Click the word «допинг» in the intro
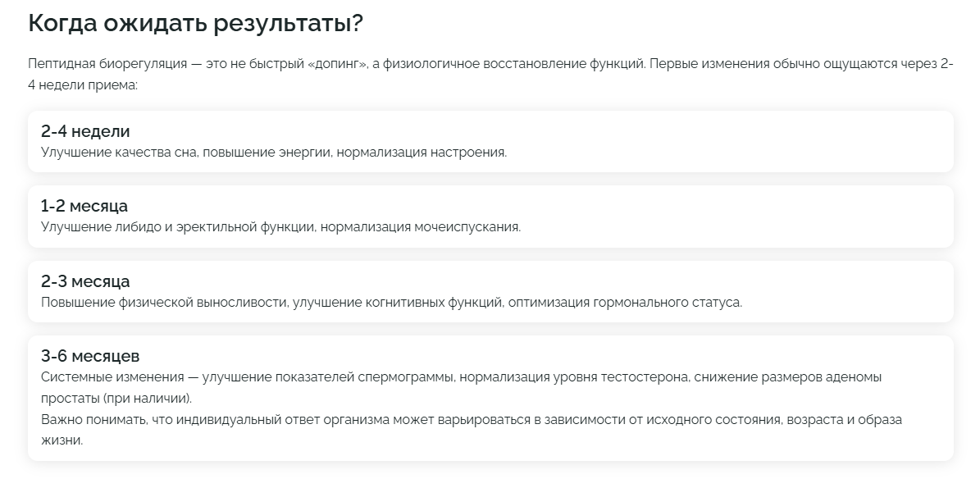Screen dimensions: 980x479 tap(334, 65)
